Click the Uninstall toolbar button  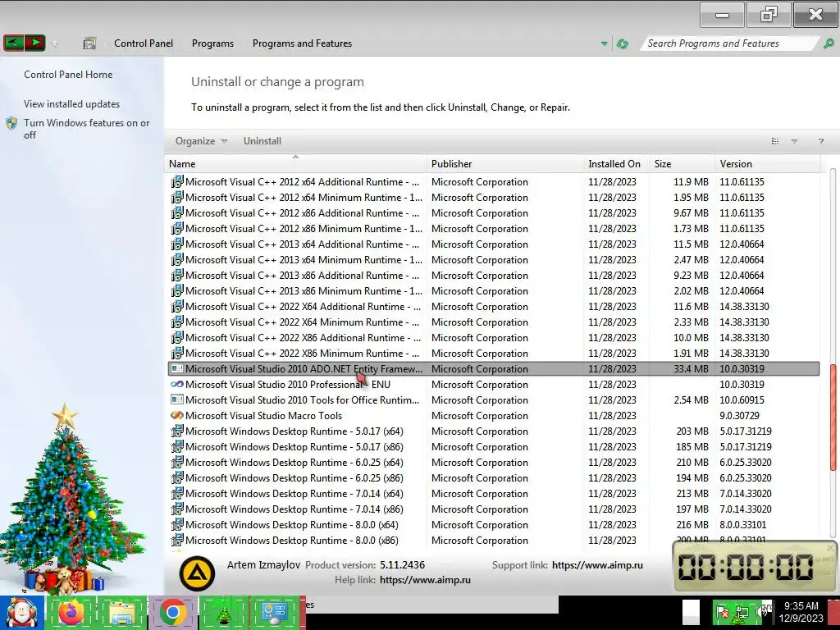[262, 141]
